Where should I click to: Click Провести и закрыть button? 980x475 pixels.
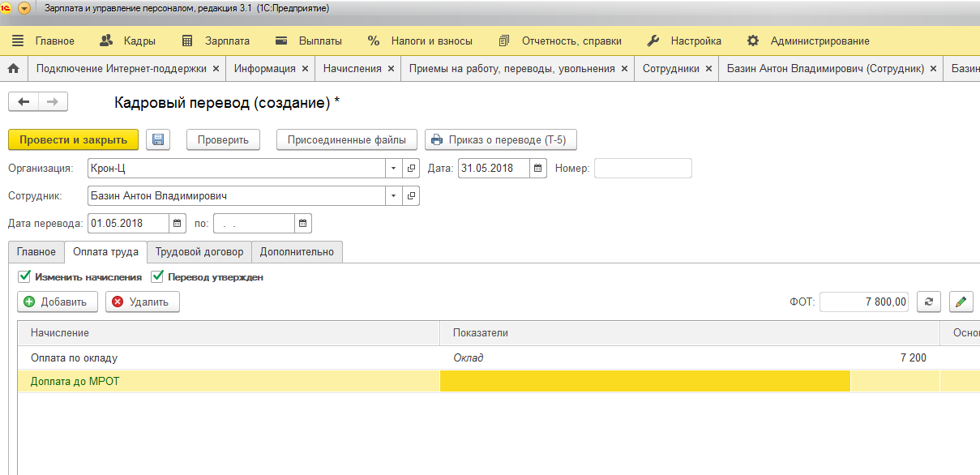tap(74, 139)
